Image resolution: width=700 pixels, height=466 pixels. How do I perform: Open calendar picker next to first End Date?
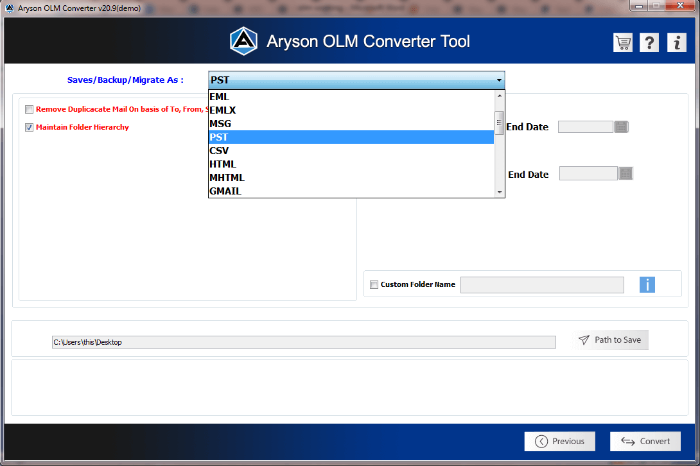tap(621, 127)
